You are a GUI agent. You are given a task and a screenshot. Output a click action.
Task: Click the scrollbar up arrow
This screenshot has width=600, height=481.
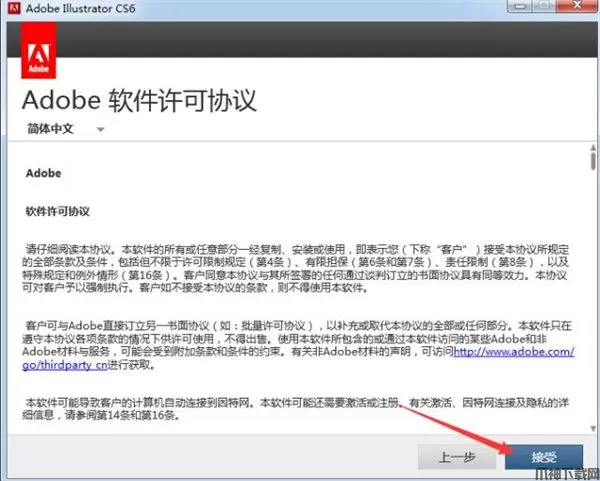pyautogui.click(x=593, y=148)
